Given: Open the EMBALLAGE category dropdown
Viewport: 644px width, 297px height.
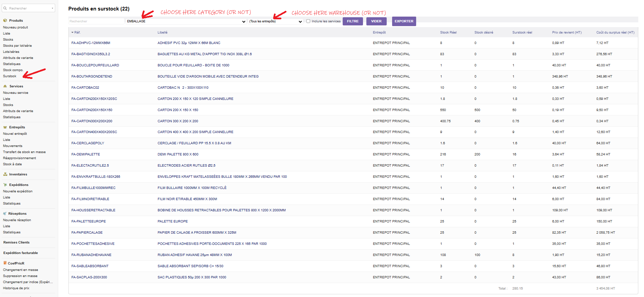Looking at the screenshot, I should pos(186,21).
